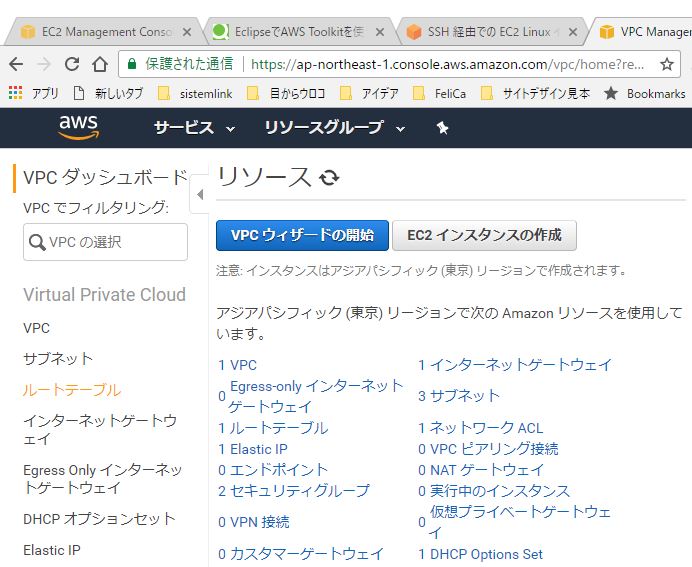Open the 0 VPC ピアリング接続 link

488,449
